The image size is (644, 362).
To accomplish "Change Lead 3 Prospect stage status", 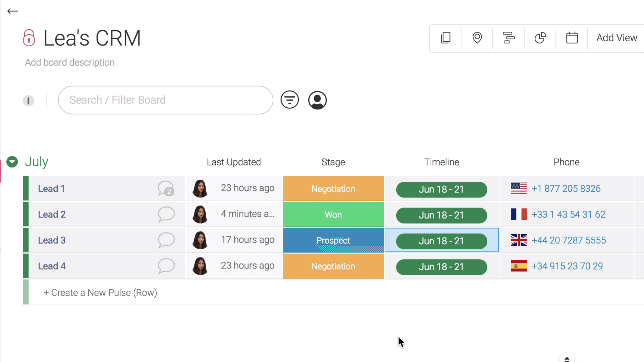I will click(x=333, y=240).
